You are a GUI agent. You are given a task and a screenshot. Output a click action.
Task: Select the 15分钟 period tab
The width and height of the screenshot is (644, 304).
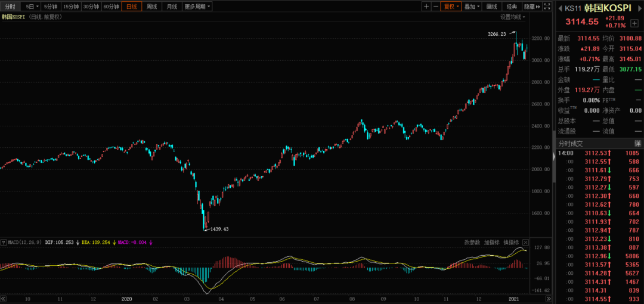tap(70, 7)
